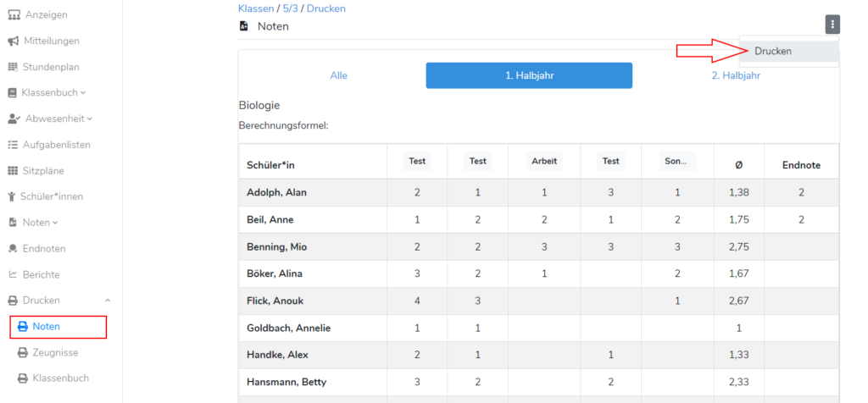Click the Anzeigen sidebar icon
This screenshot has width=868, height=403.
(14, 14)
